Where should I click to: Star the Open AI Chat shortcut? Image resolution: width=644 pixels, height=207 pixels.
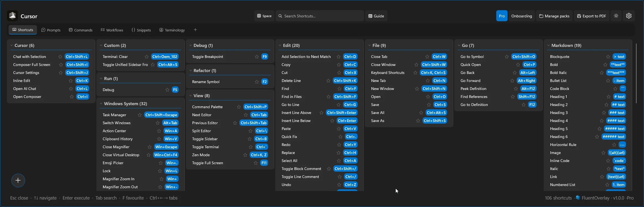pyautogui.click(x=71, y=89)
